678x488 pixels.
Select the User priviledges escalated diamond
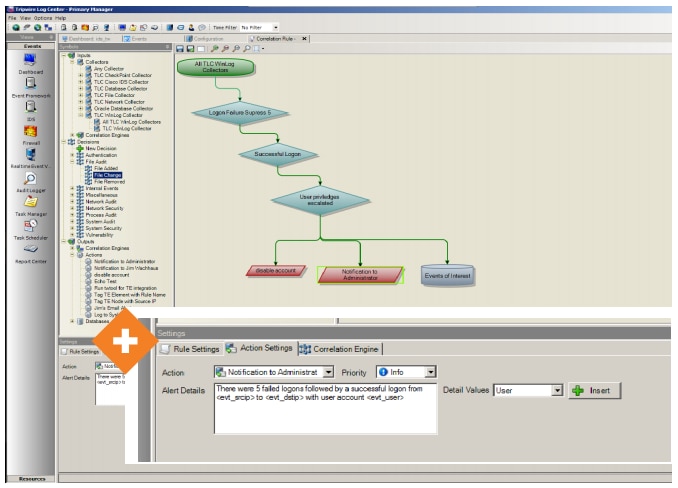(320, 200)
